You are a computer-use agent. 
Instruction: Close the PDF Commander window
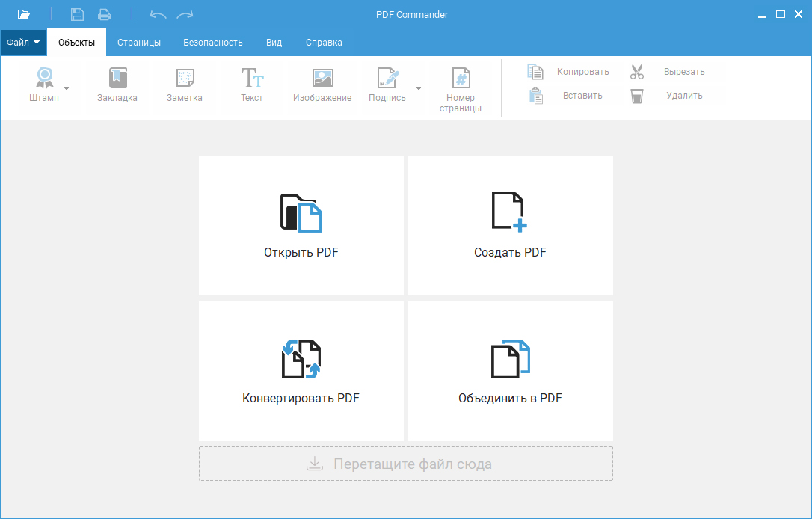tap(799, 14)
